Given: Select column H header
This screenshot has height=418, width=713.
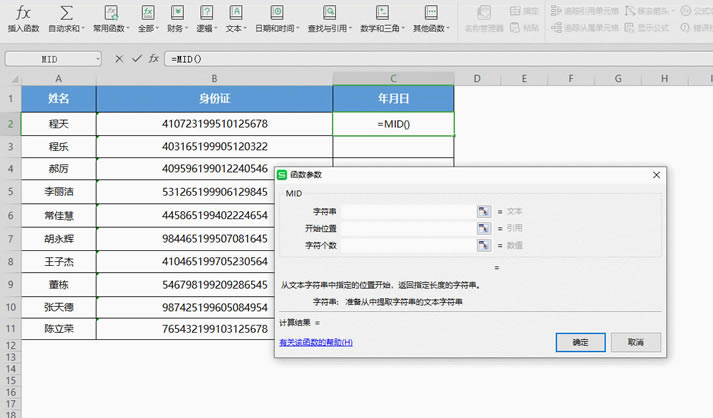Looking at the screenshot, I should coord(664,79).
